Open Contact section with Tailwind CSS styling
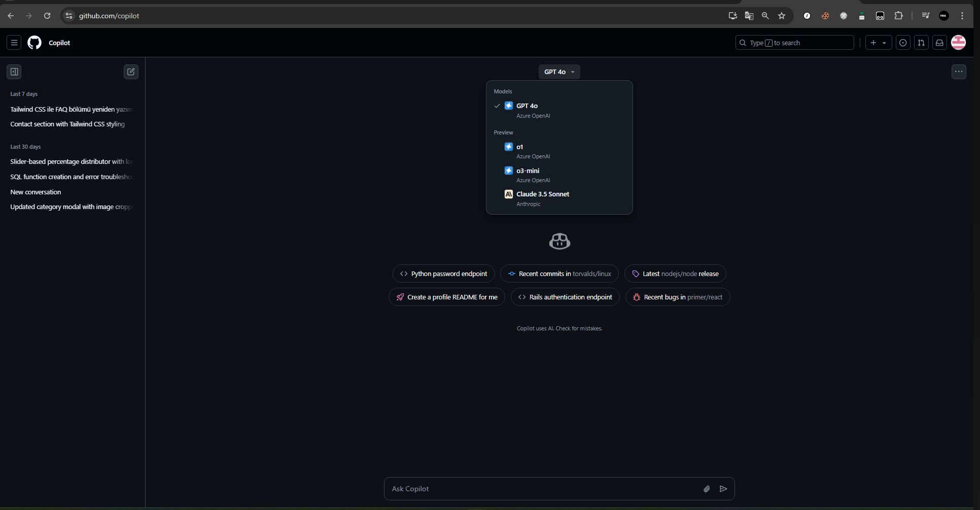This screenshot has height=510, width=980. [x=72, y=124]
